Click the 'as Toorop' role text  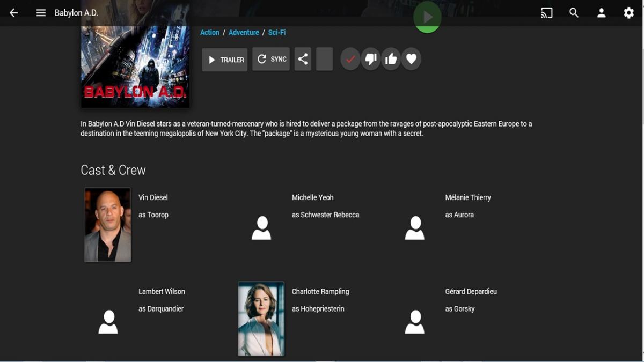pyautogui.click(x=153, y=215)
